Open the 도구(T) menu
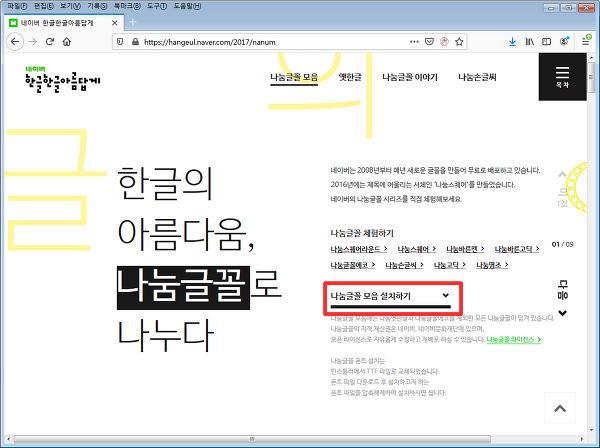 pos(157,6)
